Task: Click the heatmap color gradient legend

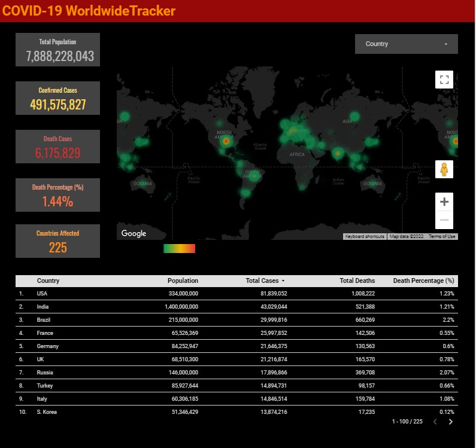Action: tap(179, 248)
